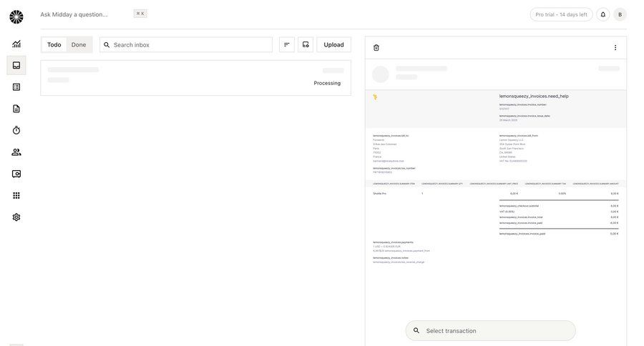Screen dimensions: 644x346
Task: Open the Tracker stopwatch icon in sidebar
Action: tap(16, 130)
